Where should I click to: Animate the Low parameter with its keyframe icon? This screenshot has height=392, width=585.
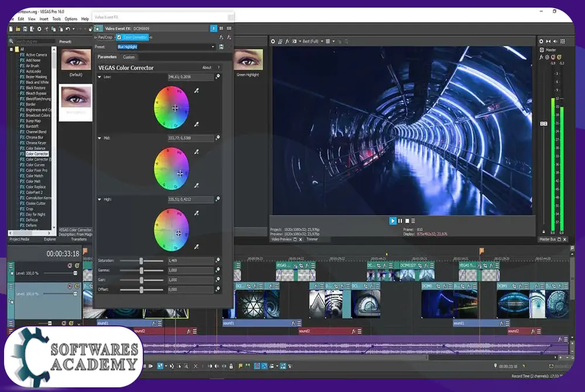coord(218,77)
